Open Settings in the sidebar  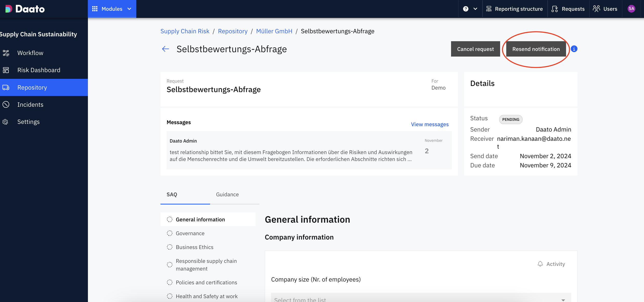28,122
